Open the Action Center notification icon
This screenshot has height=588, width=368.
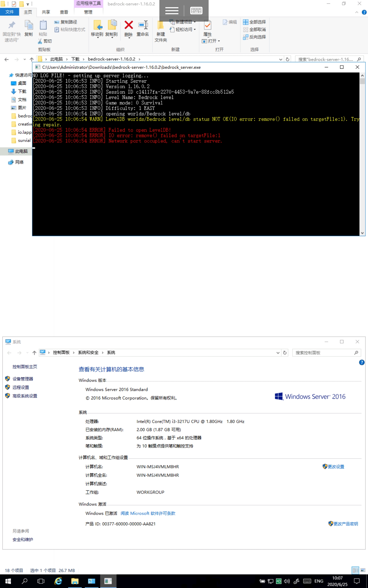tap(357, 581)
